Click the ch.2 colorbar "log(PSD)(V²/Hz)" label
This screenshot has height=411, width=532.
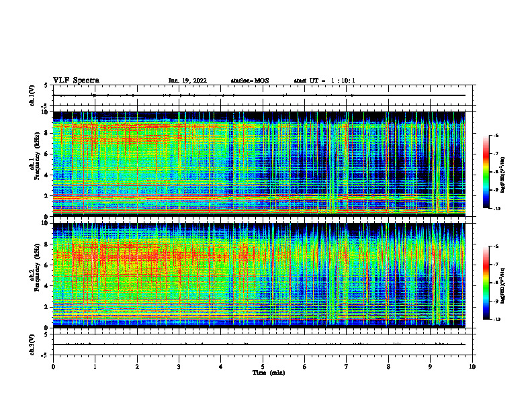[503, 285]
